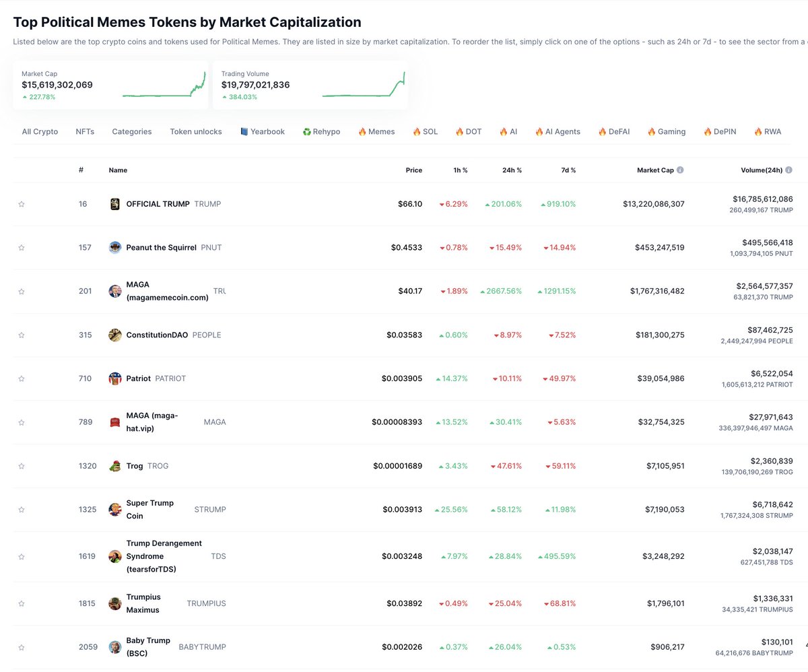
Task: Sort the table by Name column
Action: coord(118,170)
